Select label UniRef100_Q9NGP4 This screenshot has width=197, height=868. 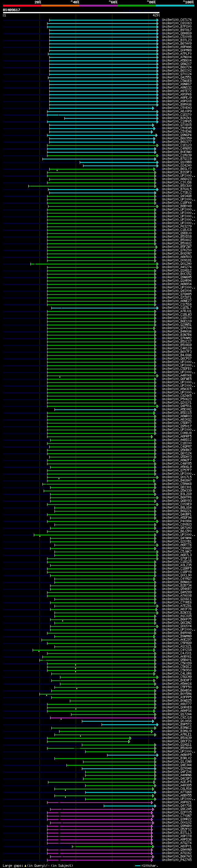click(x=177, y=135)
